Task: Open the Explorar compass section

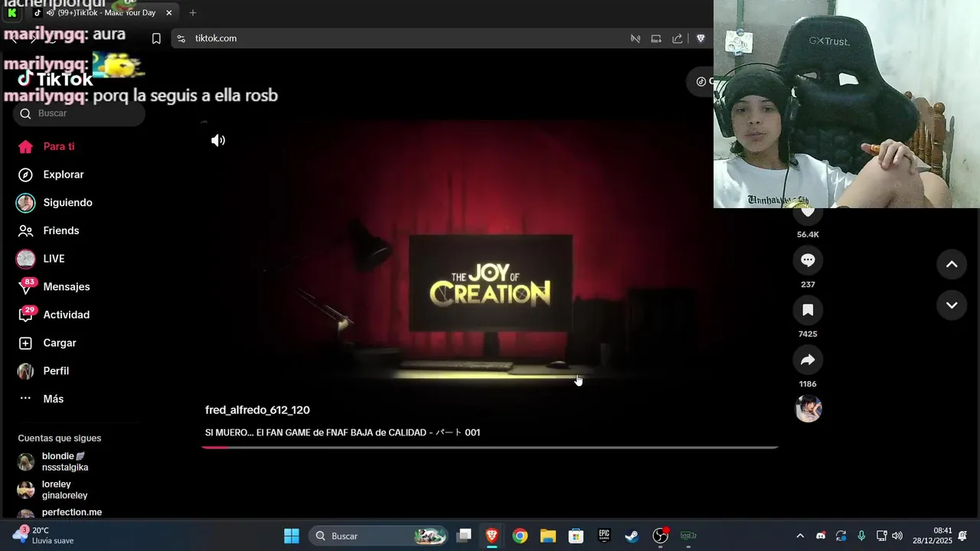Action: coord(51,174)
